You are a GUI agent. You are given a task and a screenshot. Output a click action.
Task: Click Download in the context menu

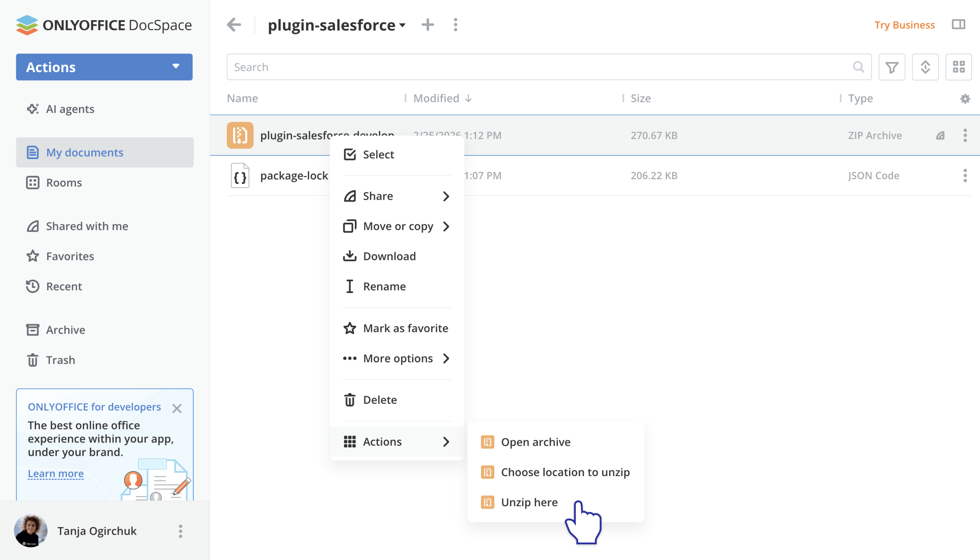click(x=389, y=256)
